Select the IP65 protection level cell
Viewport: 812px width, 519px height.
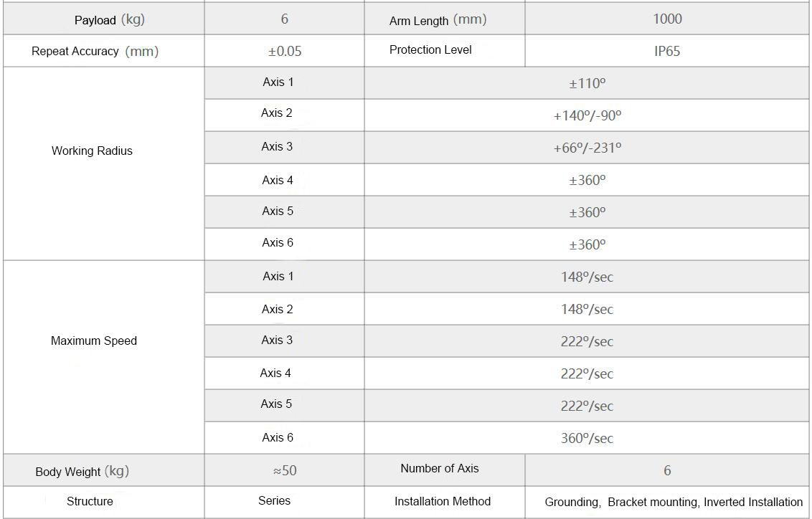pos(667,51)
